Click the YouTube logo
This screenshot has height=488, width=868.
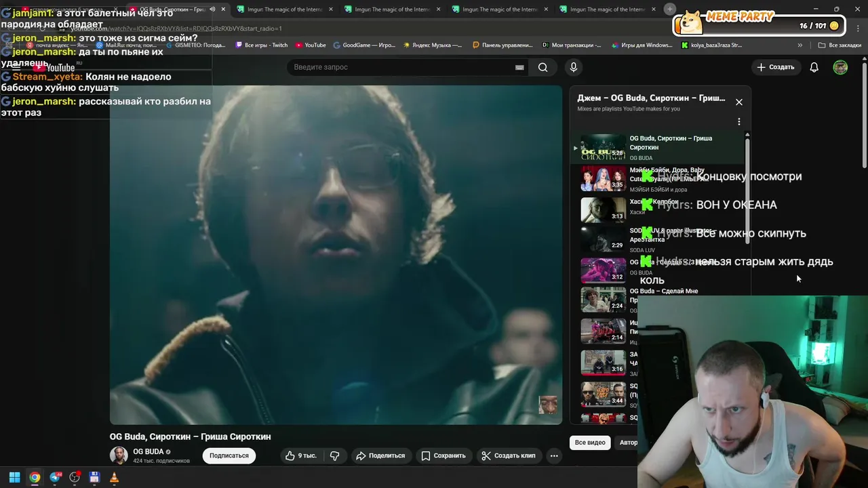pos(55,67)
